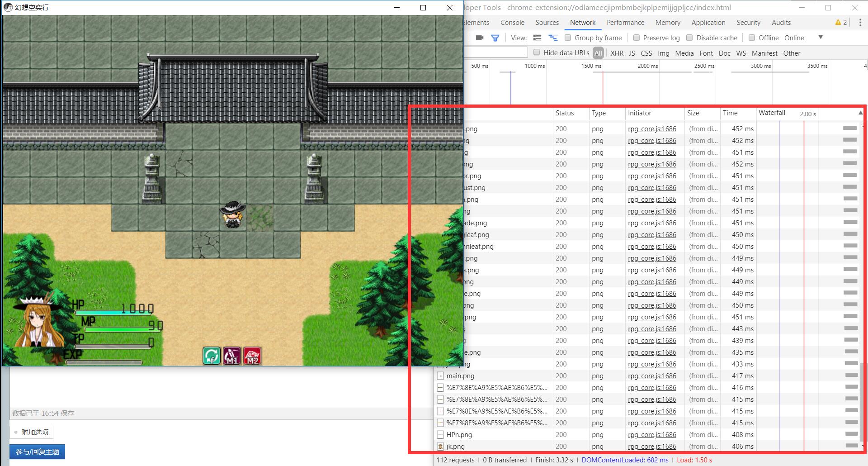Click the game's M2 skill icon
This screenshot has width=868, height=466.
252,356
